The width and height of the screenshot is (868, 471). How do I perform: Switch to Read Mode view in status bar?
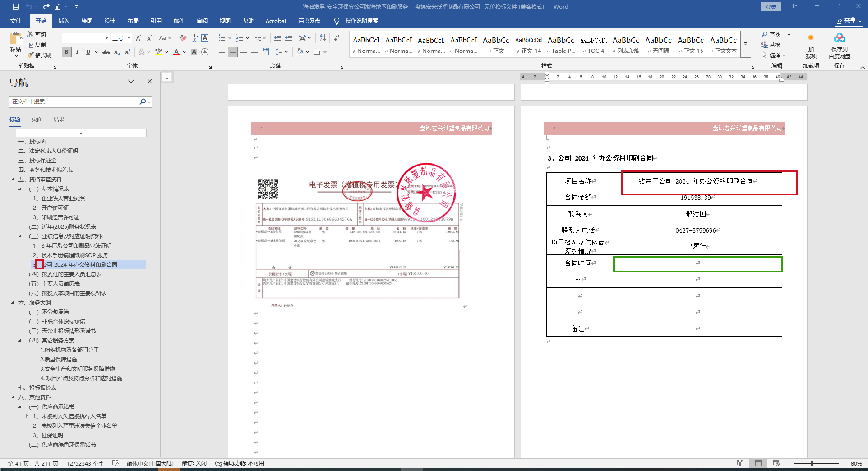pyautogui.click(x=740, y=463)
